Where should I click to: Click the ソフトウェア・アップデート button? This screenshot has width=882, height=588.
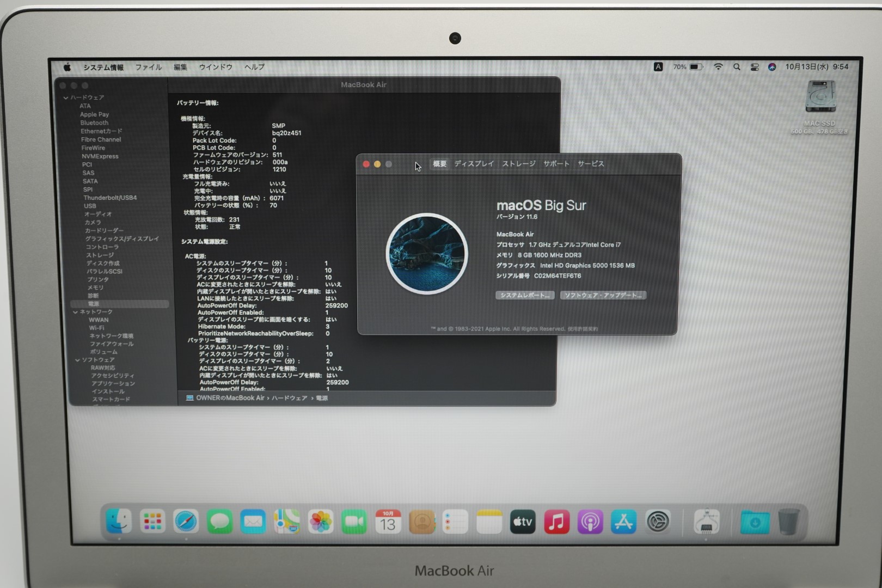tap(603, 295)
